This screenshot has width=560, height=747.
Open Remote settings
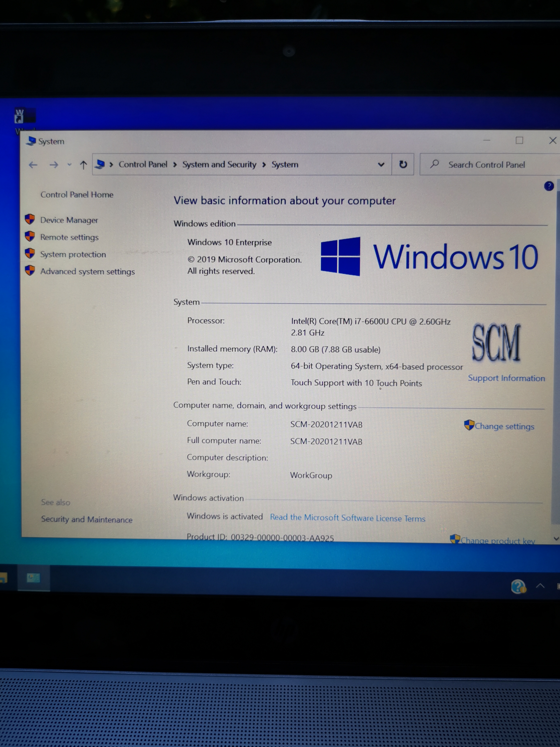point(69,237)
